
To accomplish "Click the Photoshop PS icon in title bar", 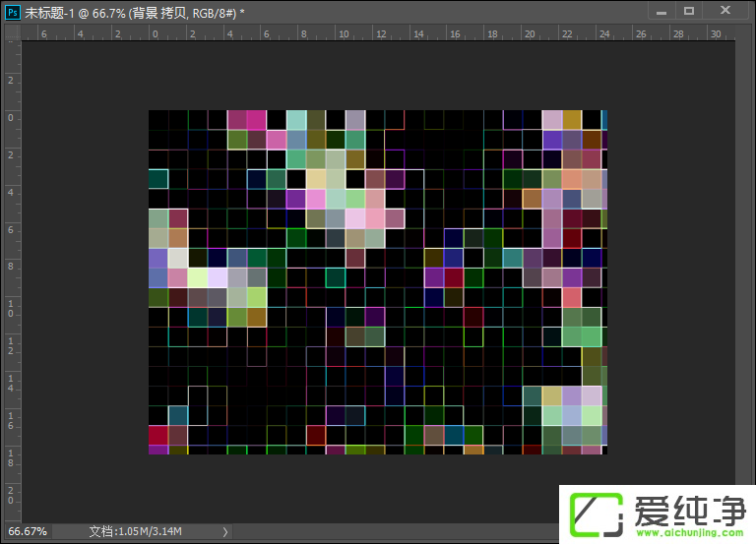I will point(11,10).
